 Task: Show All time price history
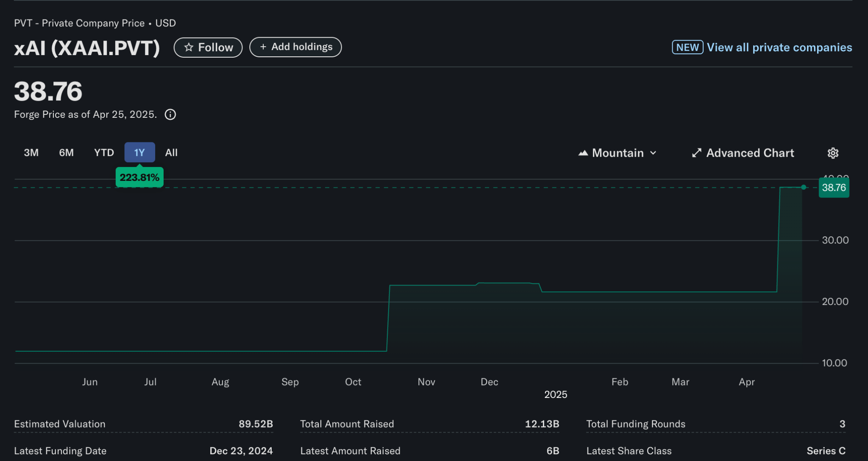(171, 153)
